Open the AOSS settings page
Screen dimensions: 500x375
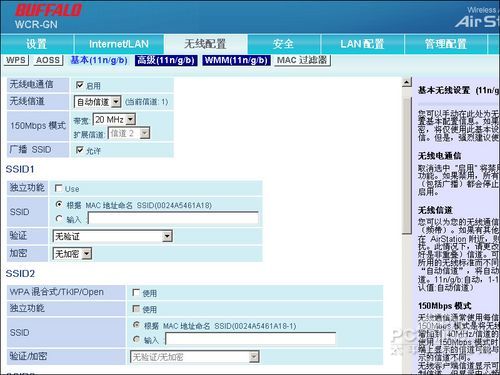48,60
